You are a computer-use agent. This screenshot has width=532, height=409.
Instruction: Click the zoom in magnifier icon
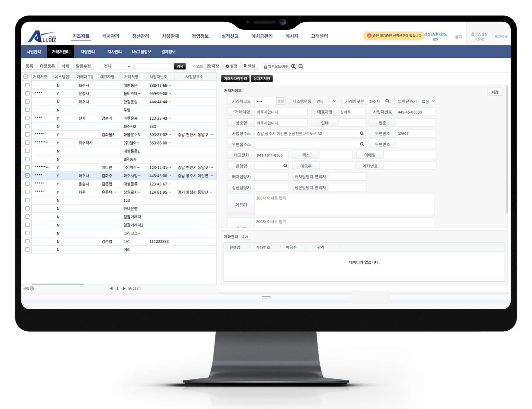click(294, 66)
